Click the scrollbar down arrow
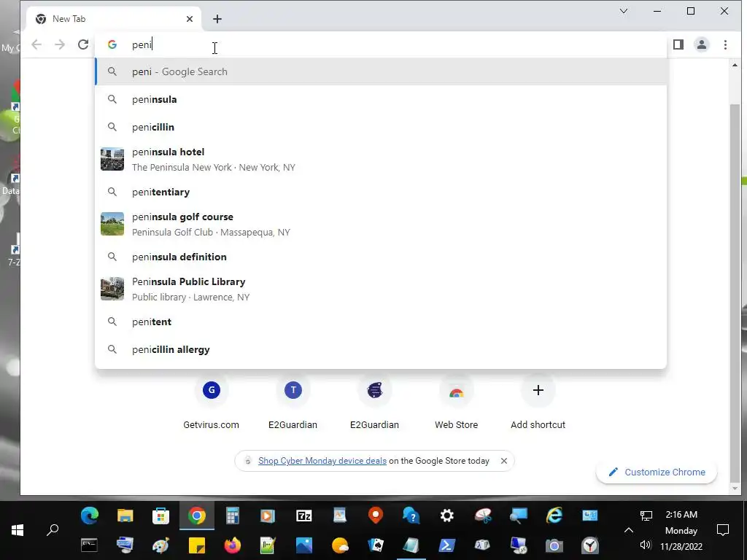This screenshot has width=747, height=560. pyautogui.click(x=735, y=489)
